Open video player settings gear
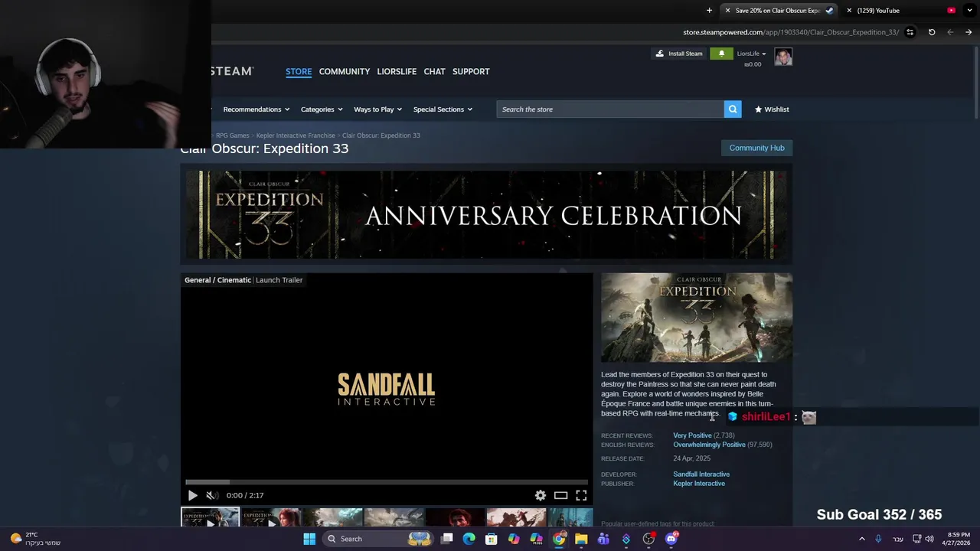The image size is (980, 551). coord(541,495)
